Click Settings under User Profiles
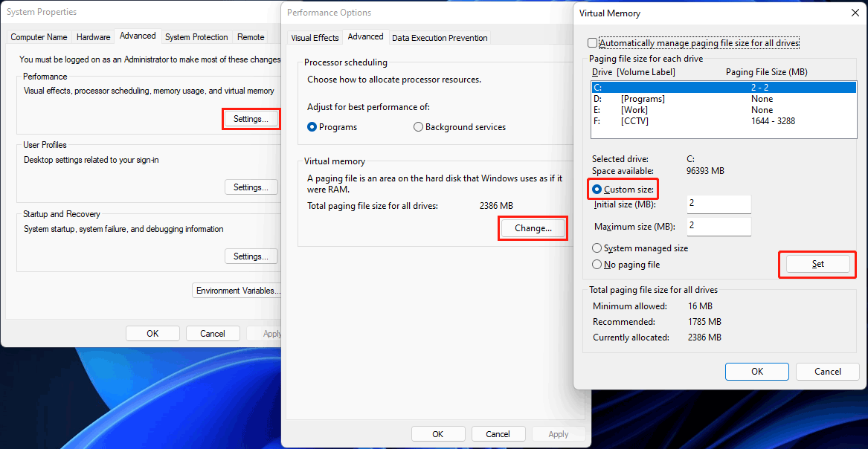This screenshot has height=449, width=868. [251, 187]
